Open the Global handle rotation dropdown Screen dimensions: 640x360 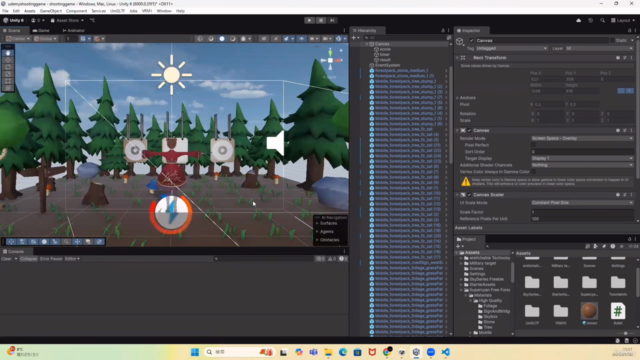pyautogui.click(x=45, y=39)
